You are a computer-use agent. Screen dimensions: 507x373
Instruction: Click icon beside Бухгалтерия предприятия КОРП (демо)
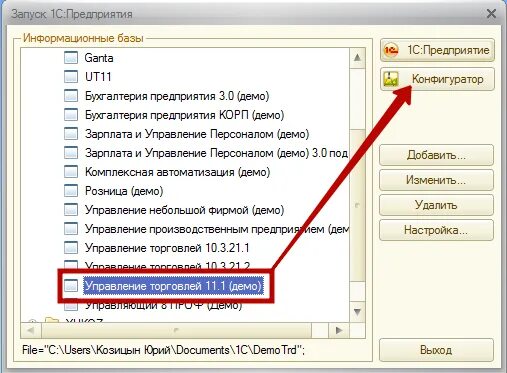71,115
